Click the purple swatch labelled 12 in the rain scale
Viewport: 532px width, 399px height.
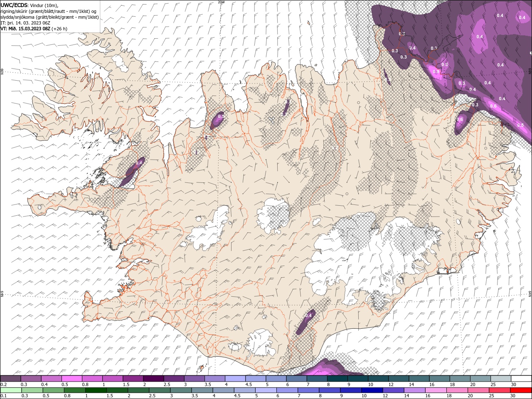pos(394,390)
